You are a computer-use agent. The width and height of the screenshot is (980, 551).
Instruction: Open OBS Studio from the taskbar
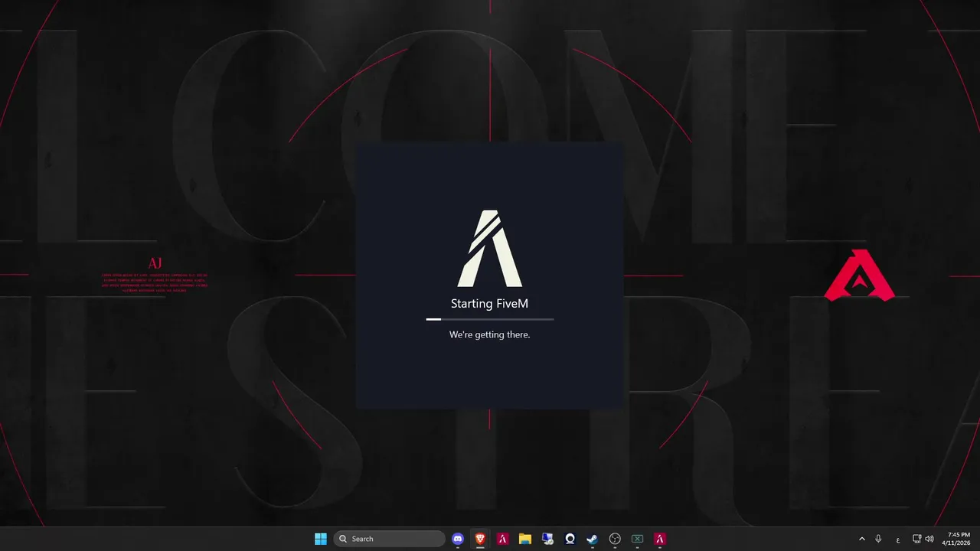point(615,539)
